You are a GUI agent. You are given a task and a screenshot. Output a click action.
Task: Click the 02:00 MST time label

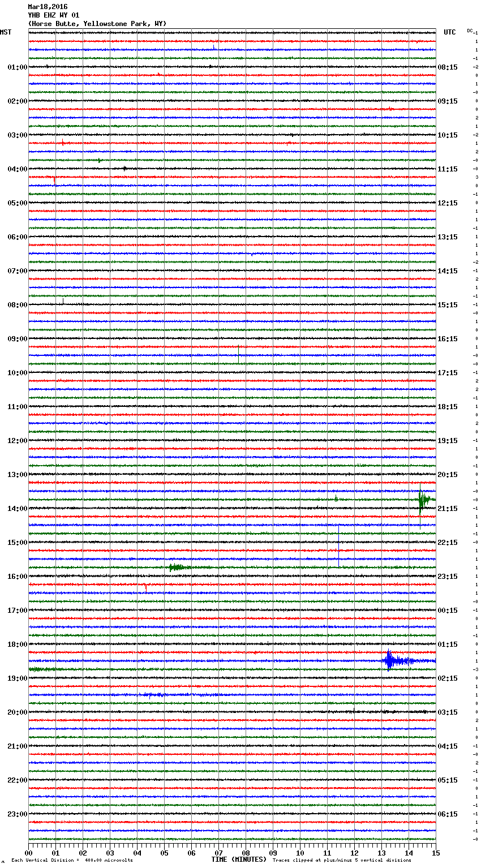click(18, 101)
